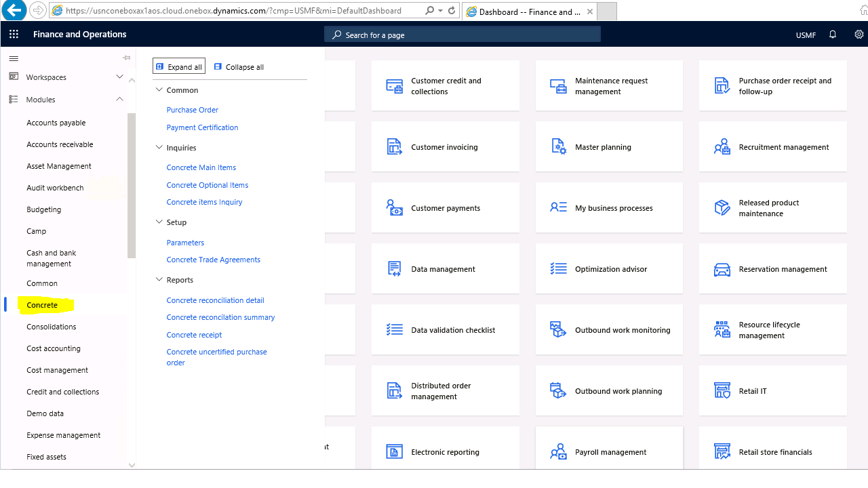This screenshot has width=868, height=488.
Task: Open the Purchase Order link
Action: point(193,110)
